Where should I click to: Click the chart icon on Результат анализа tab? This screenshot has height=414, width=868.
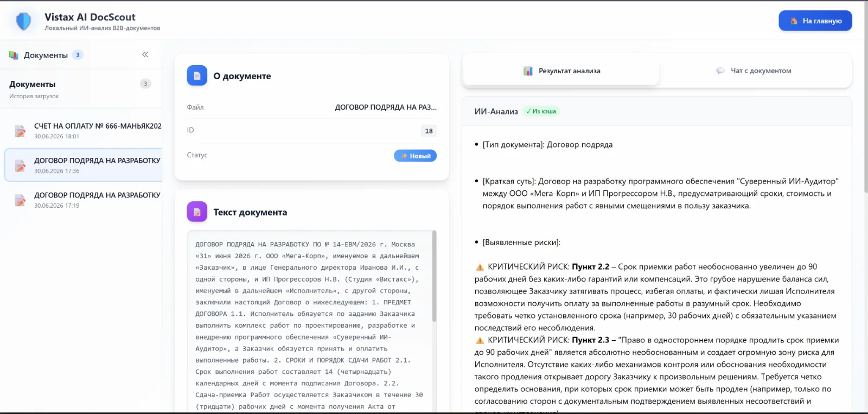(528, 71)
